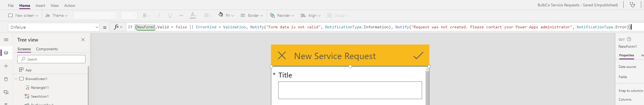The width and height of the screenshot is (644, 105).
Task: Collapse the BrowseScreen1 tree node
Action: click(16, 79)
